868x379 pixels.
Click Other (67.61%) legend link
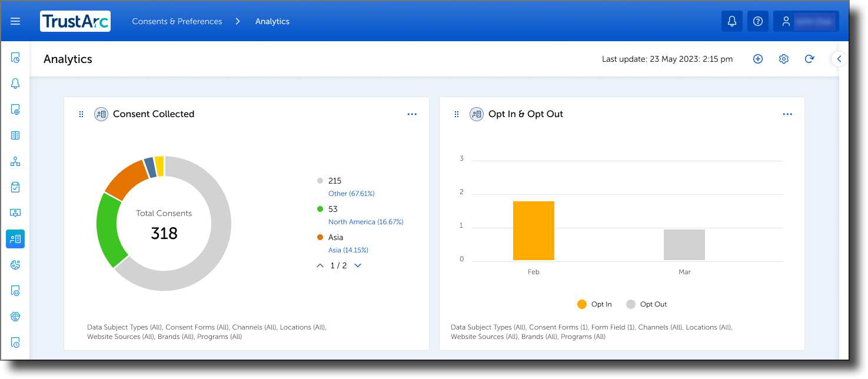click(351, 194)
